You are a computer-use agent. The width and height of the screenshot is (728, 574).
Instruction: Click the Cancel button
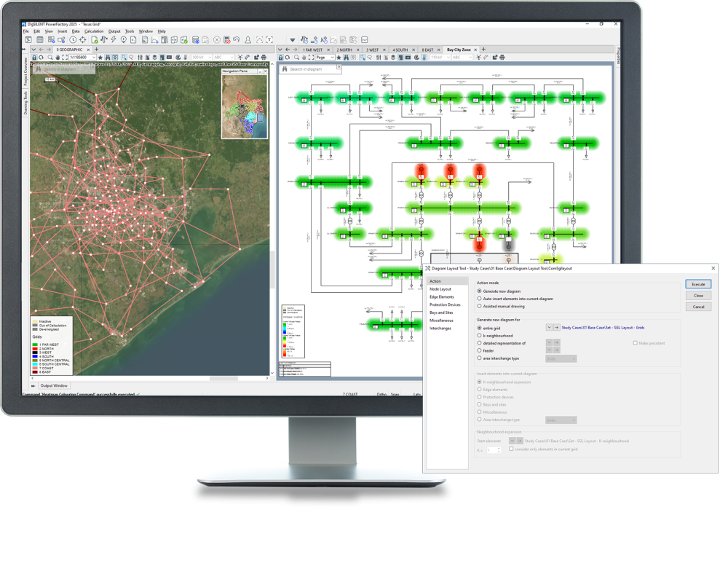point(698,307)
